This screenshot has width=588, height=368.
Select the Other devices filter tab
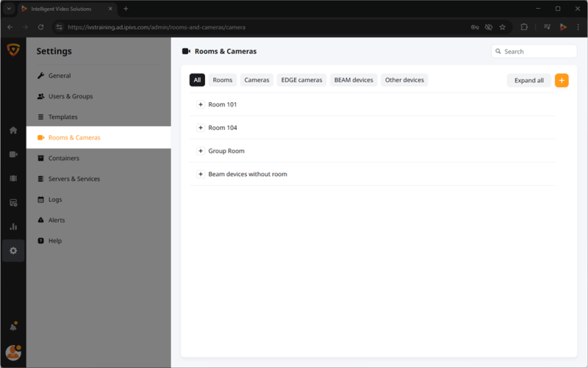404,80
